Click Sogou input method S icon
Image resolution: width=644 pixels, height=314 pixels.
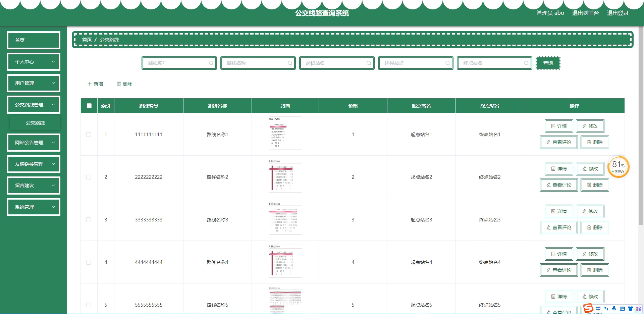point(588,308)
